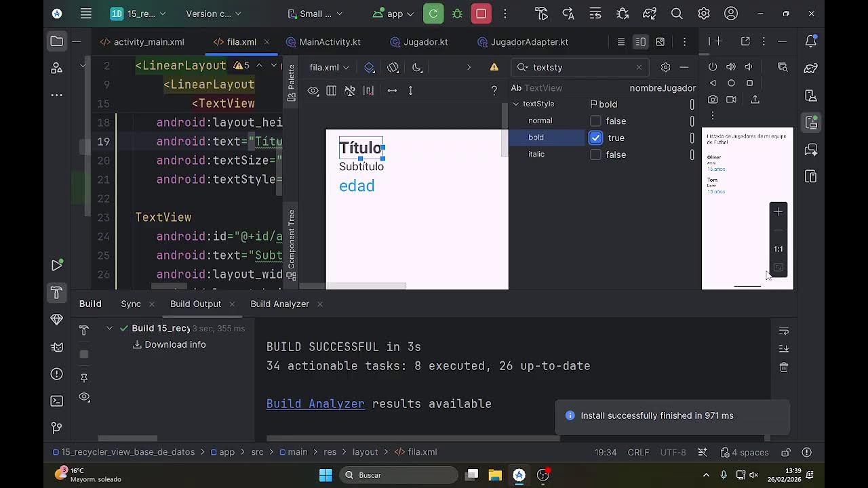
Task: Open the Build Analyzer results link
Action: [x=315, y=404]
